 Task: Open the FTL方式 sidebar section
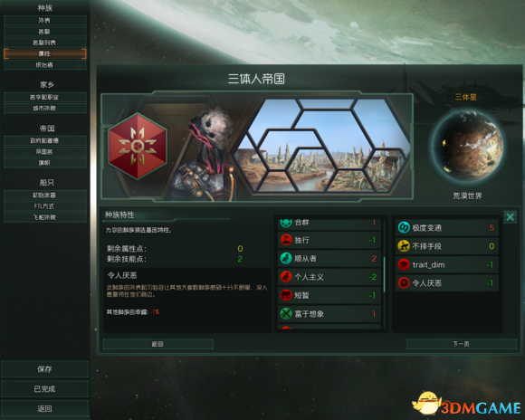pos(45,206)
